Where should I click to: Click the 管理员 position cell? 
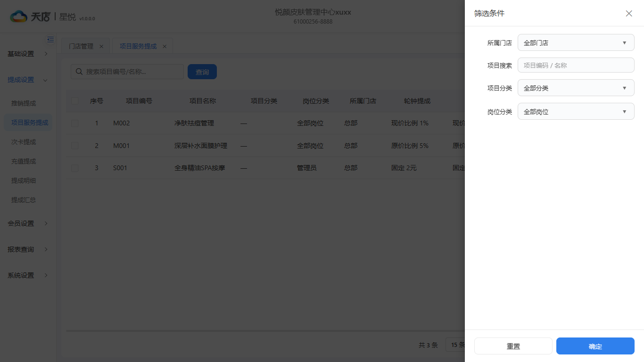click(307, 168)
